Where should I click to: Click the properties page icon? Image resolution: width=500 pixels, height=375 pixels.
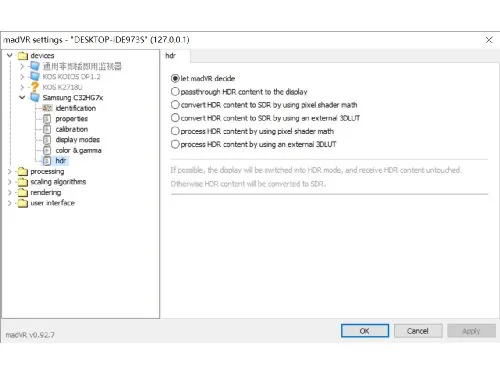click(x=47, y=119)
